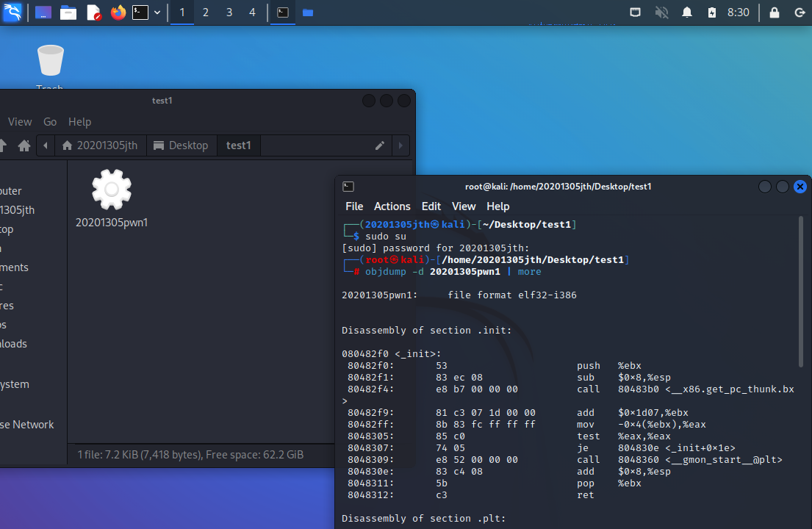Screen dimensions: 812x529
Task: Switch to workspace 2
Action: 206,12
